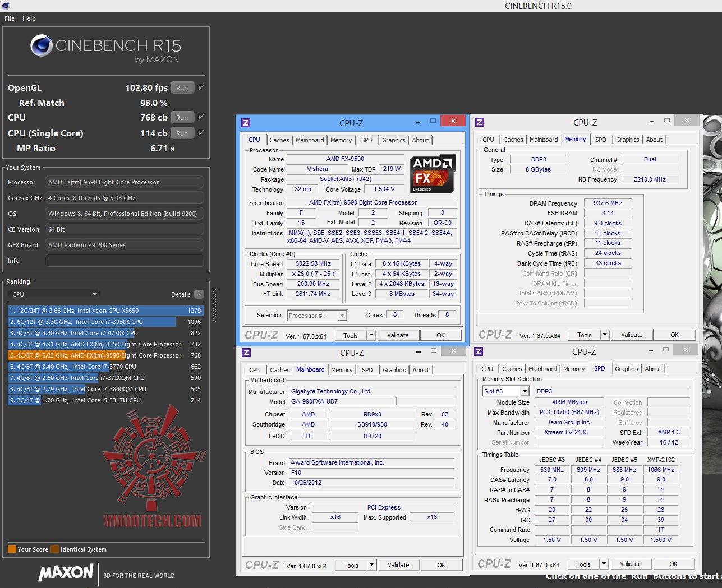Click the CPU-Z icon of the CPU tab window
This screenshot has width=722, height=588.
(245, 123)
